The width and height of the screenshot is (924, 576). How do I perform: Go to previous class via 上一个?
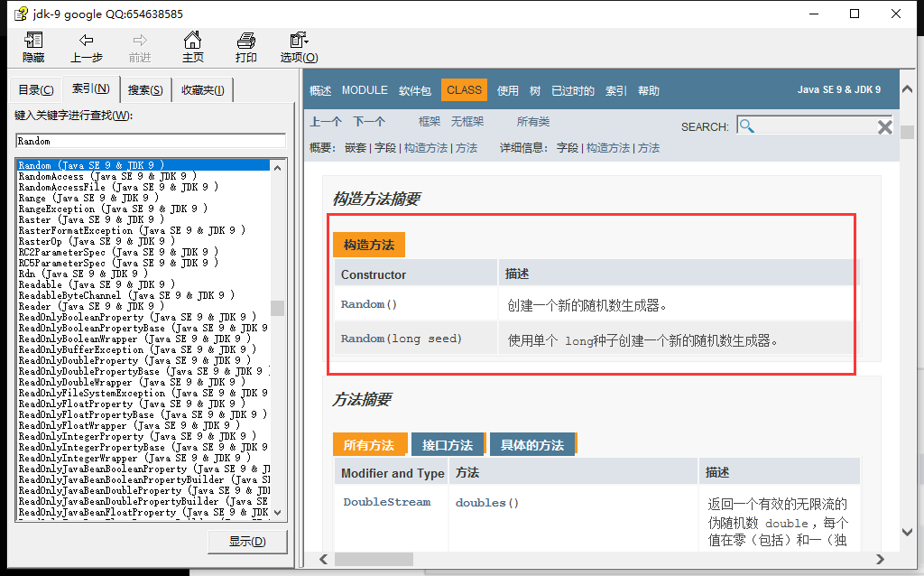tap(325, 122)
